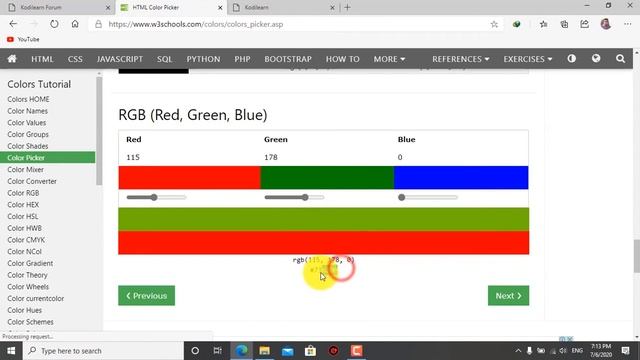The image size is (640, 360).
Task: Select Color Picker sidebar item
Action: [47, 158]
